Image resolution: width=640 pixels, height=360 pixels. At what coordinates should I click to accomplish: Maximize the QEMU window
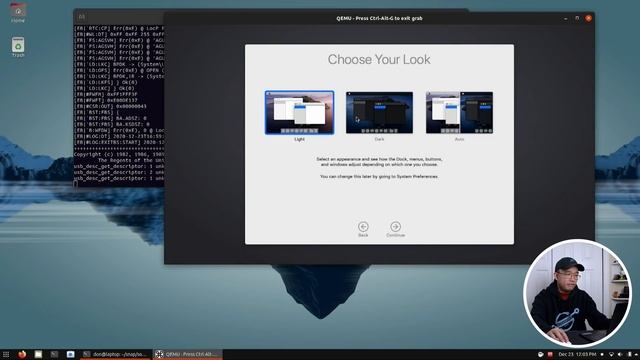(577, 18)
